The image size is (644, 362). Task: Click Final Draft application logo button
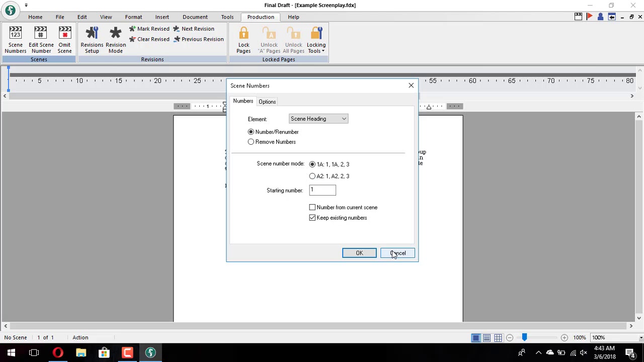(10, 11)
